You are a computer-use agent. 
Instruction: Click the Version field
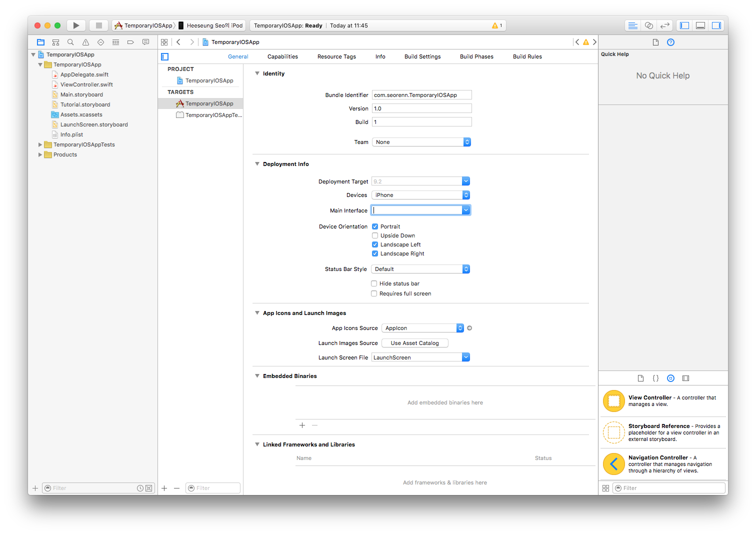[422, 108]
